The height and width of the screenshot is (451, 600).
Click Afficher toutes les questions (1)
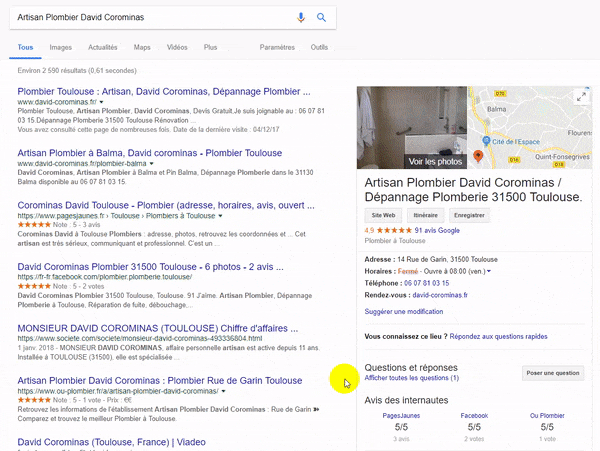pos(412,378)
